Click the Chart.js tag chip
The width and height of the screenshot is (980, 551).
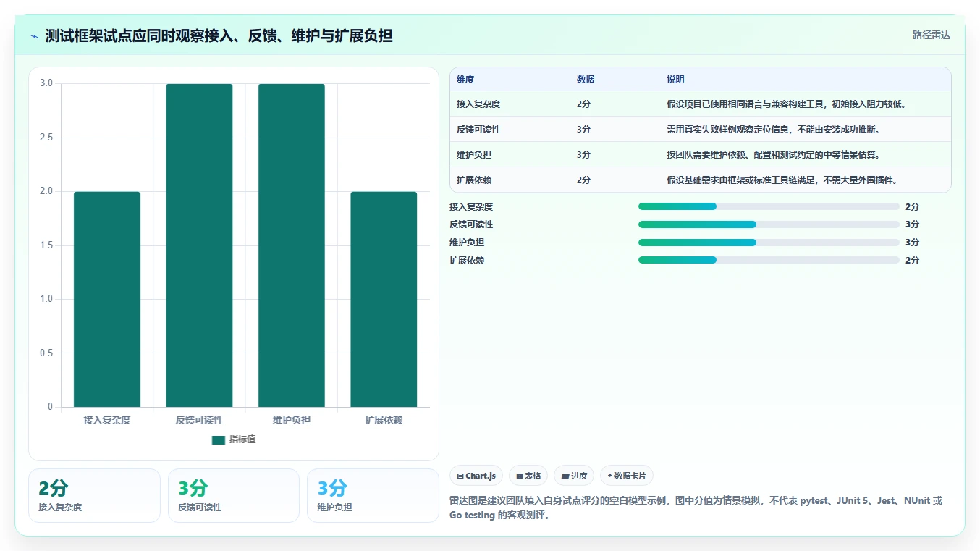click(476, 476)
